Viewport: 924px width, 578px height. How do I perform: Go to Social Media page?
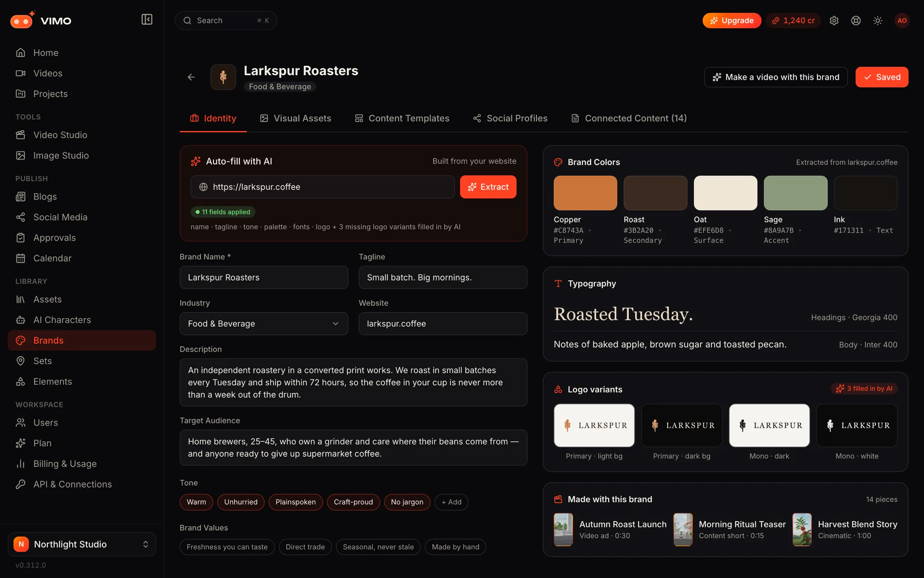[82, 217]
